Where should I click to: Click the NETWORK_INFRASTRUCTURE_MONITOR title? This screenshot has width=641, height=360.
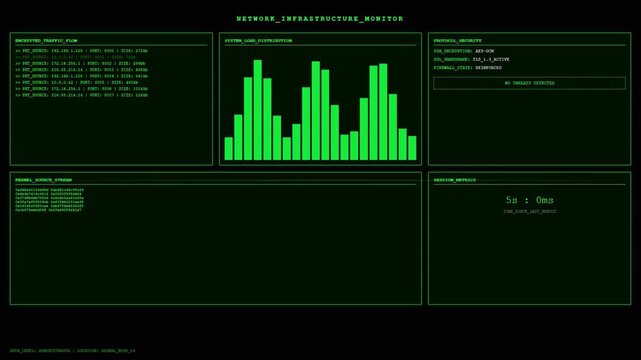pos(320,19)
